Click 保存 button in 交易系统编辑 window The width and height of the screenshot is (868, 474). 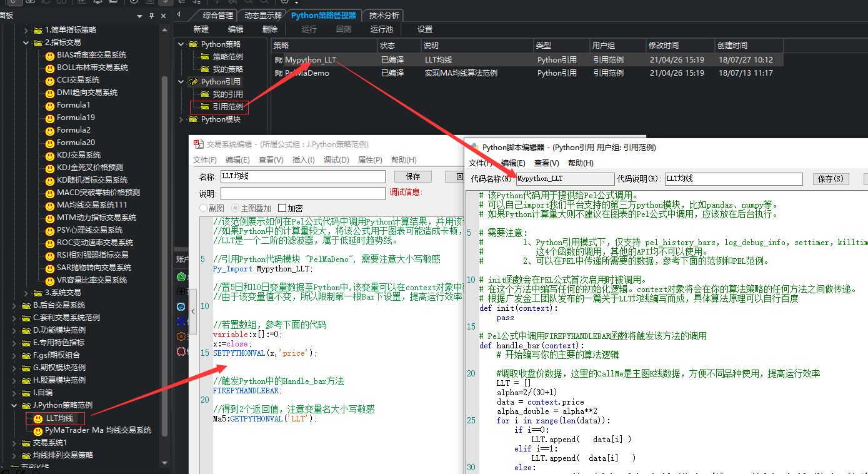coord(413,176)
